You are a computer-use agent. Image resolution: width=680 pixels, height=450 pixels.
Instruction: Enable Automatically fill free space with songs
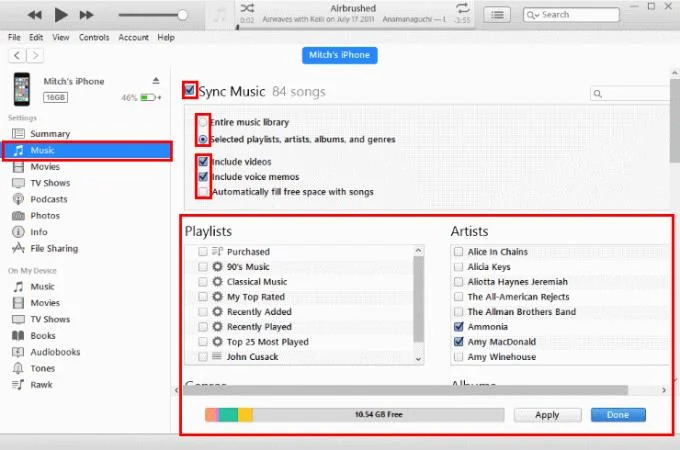[203, 191]
